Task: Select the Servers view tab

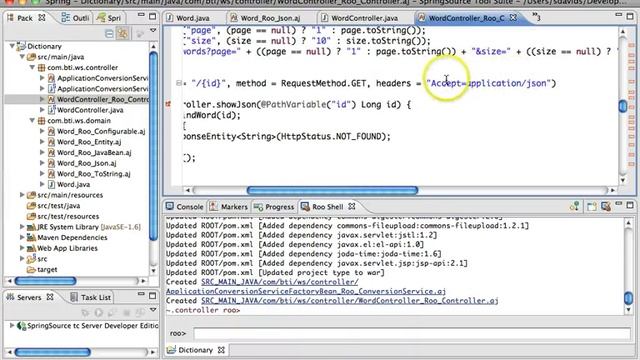Action: click(x=29, y=297)
